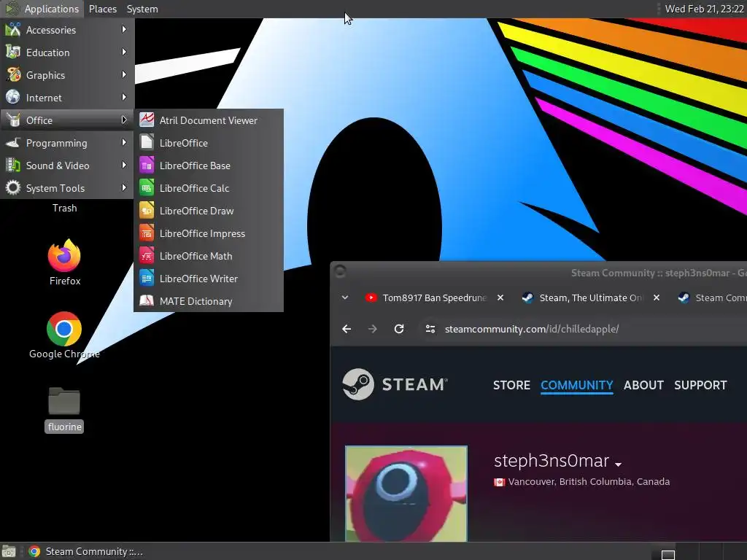Open the Education category icon
The image size is (747, 560).
pos(13,52)
